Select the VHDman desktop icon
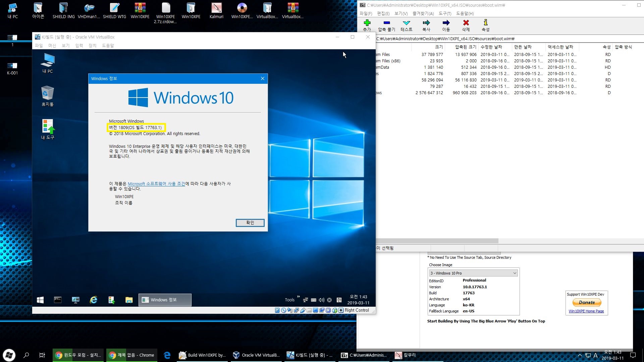 click(x=89, y=11)
